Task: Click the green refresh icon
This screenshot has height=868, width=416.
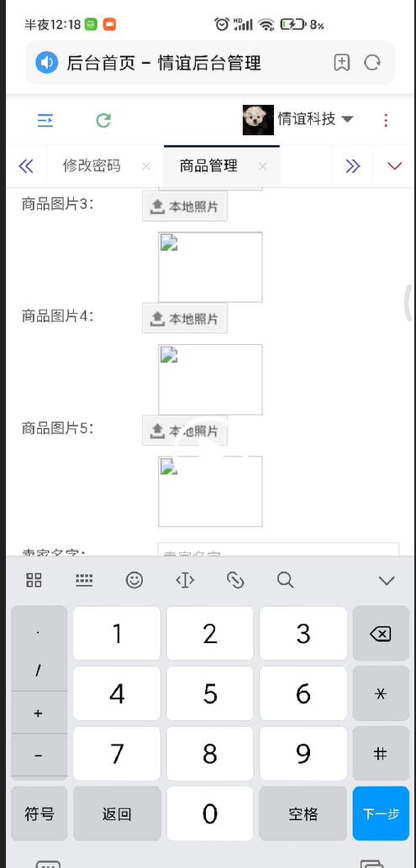Action: 103,120
